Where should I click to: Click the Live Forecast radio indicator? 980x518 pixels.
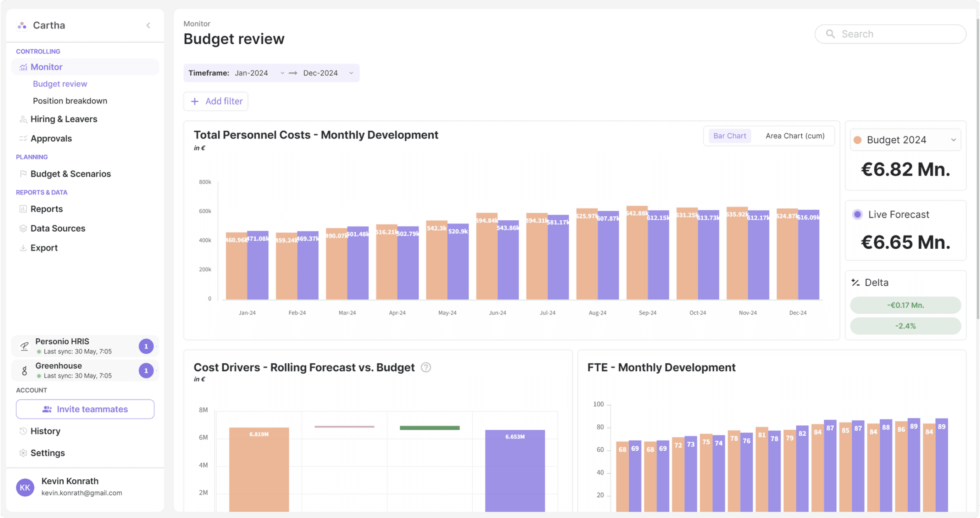click(x=857, y=215)
